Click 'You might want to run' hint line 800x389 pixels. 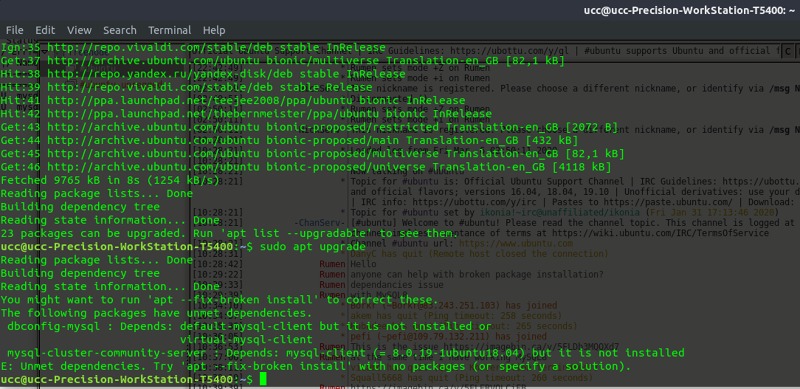[220, 300]
